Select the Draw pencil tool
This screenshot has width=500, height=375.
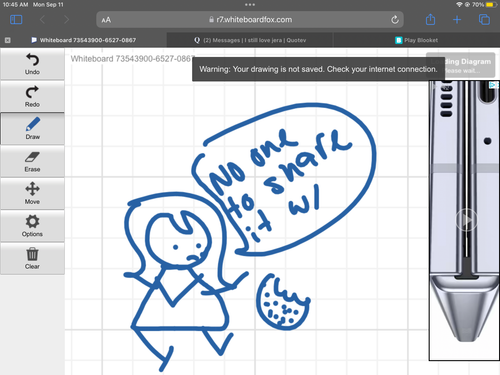(x=32, y=129)
